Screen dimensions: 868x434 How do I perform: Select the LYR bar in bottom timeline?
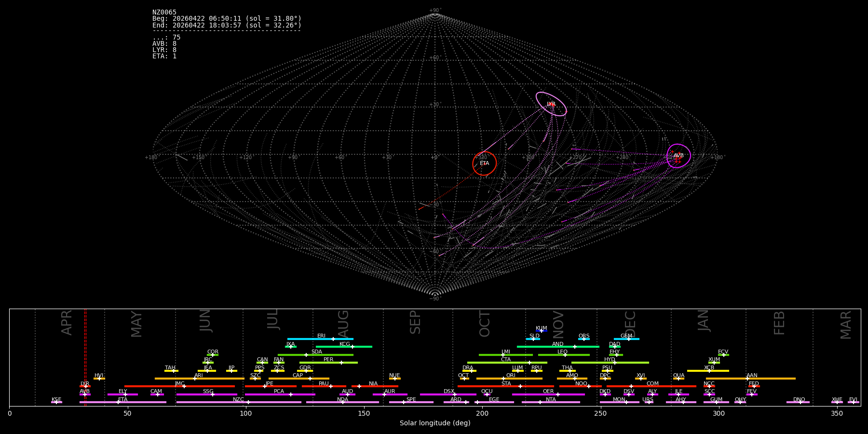pos(85,386)
